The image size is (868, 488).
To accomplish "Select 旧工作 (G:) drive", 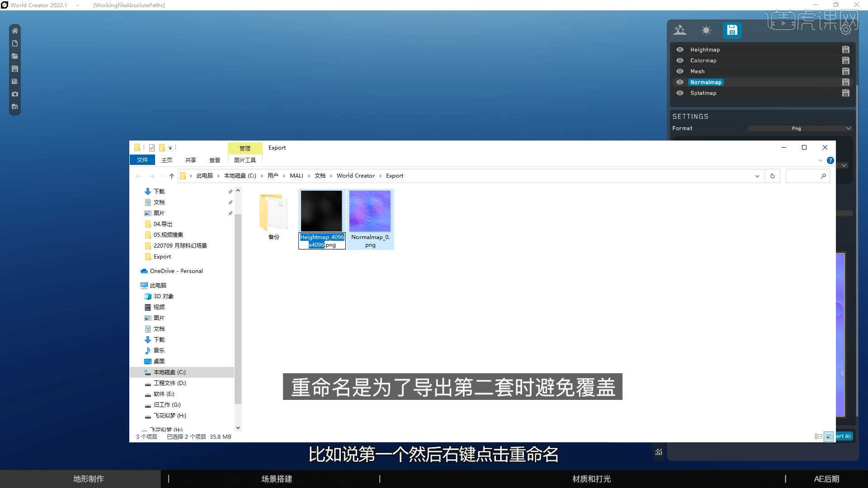I will (x=167, y=405).
